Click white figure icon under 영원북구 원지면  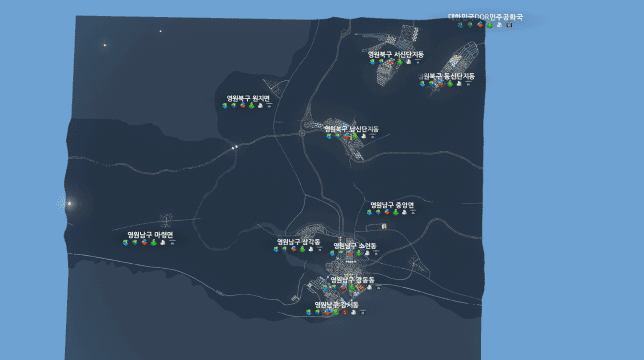point(260,105)
